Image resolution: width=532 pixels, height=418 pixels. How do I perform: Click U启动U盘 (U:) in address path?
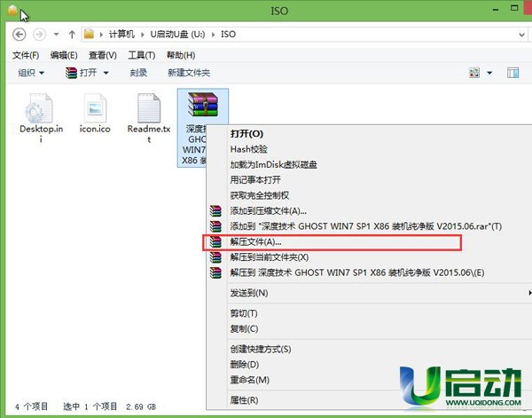pos(177,35)
